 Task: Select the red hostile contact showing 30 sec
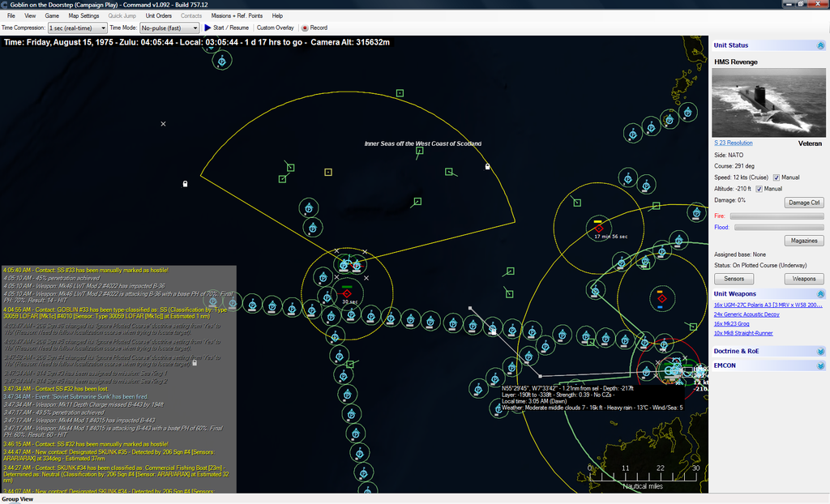pos(347,293)
